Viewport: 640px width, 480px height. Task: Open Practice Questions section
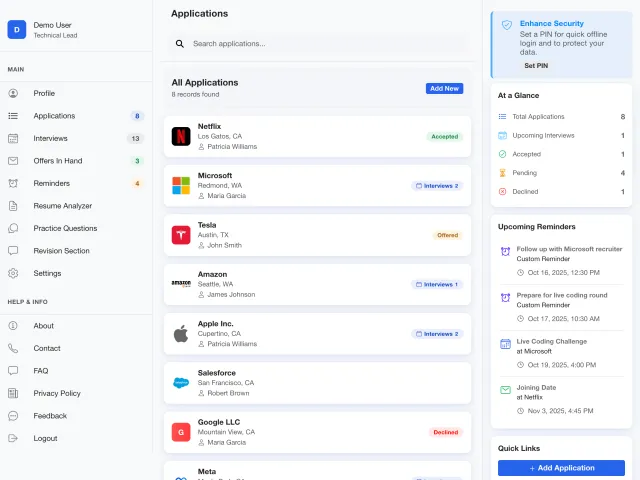click(76, 228)
